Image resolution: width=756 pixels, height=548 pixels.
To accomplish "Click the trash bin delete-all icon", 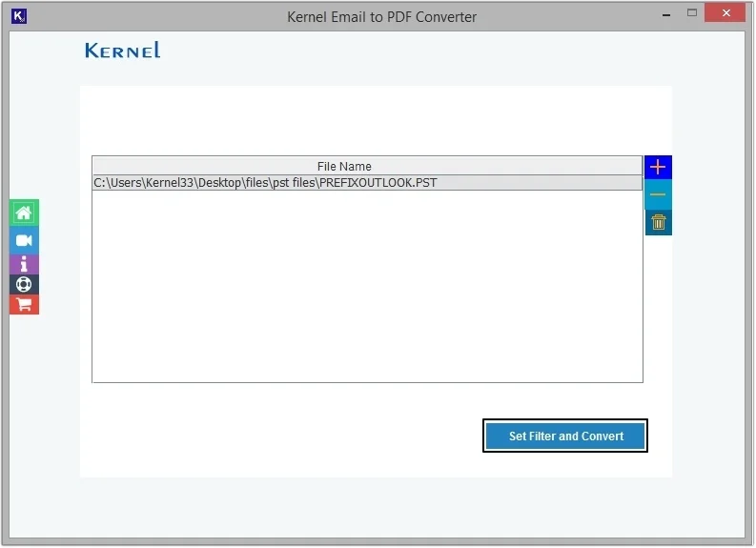I will point(658,222).
